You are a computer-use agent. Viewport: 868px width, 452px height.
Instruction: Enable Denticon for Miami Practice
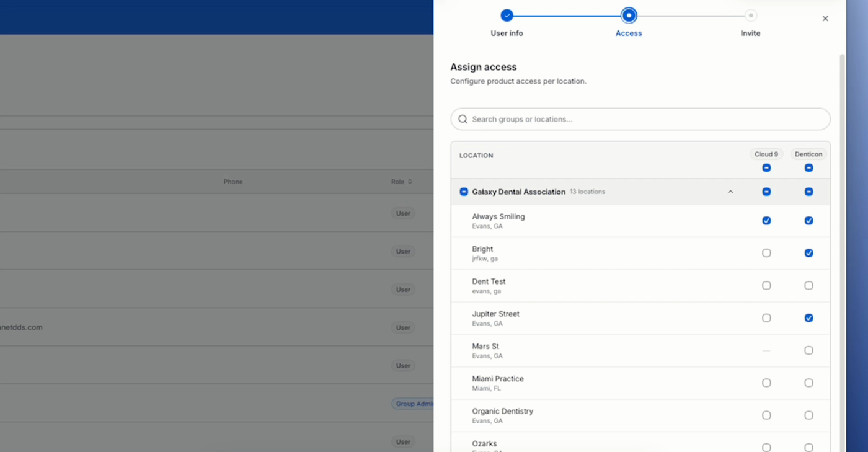808,383
